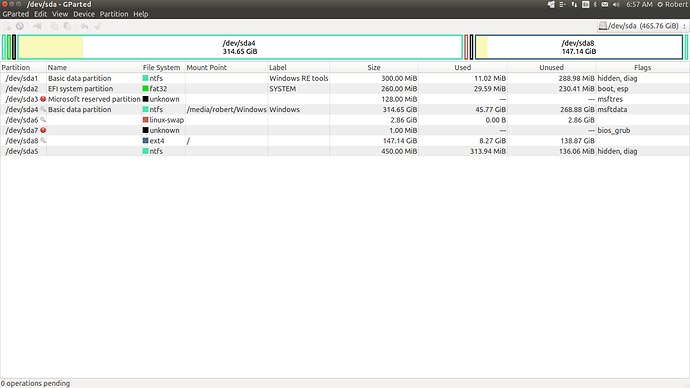Open the /dev/sda device selector dropdown
The width and height of the screenshot is (690, 388).
coord(643,26)
